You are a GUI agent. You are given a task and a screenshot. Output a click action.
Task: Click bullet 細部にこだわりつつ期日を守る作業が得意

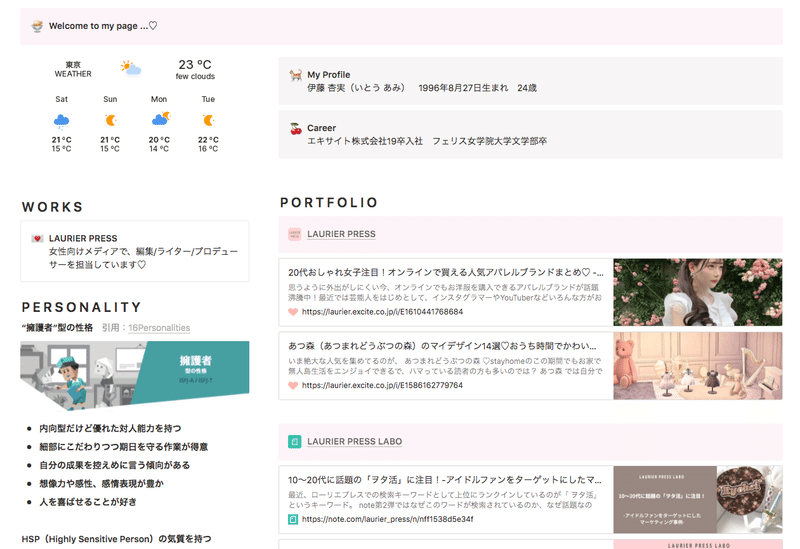(123, 446)
